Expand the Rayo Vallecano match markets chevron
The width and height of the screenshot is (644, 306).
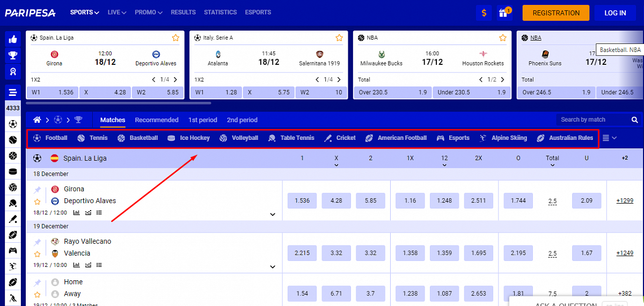pyautogui.click(x=273, y=267)
